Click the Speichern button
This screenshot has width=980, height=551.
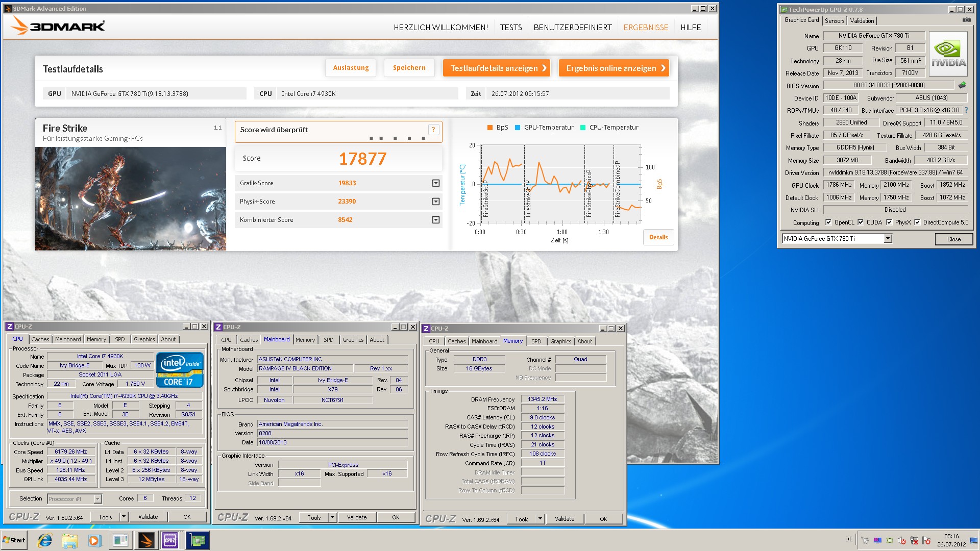coord(409,68)
